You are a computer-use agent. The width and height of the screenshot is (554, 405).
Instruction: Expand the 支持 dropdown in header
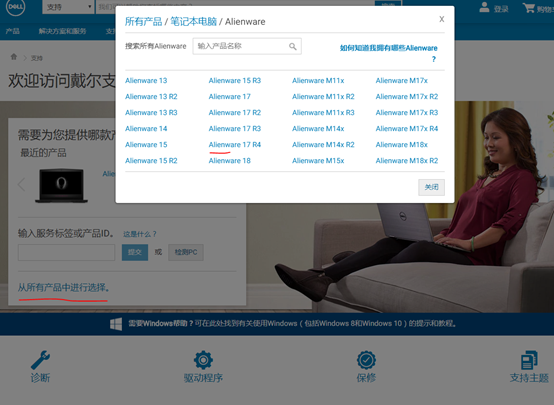coord(68,7)
